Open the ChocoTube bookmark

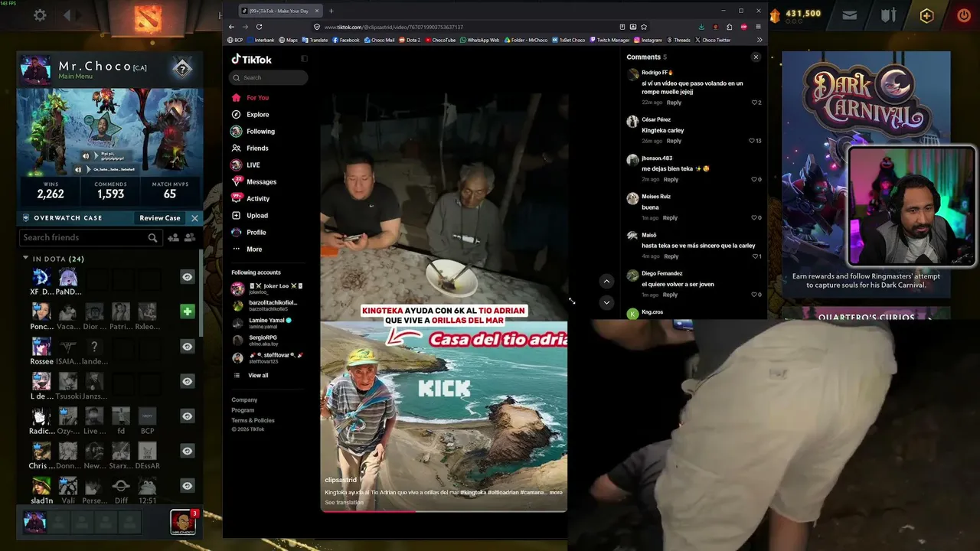coord(440,40)
